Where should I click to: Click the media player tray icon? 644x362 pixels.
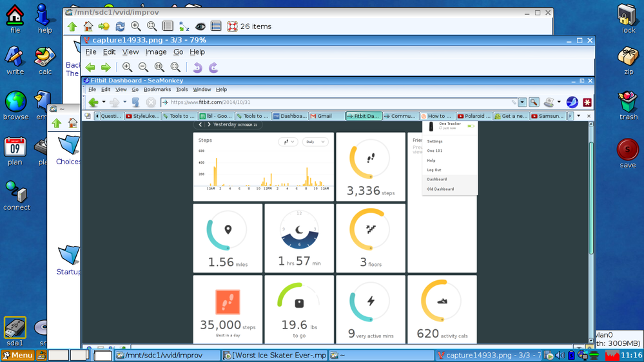(x=549, y=356)
